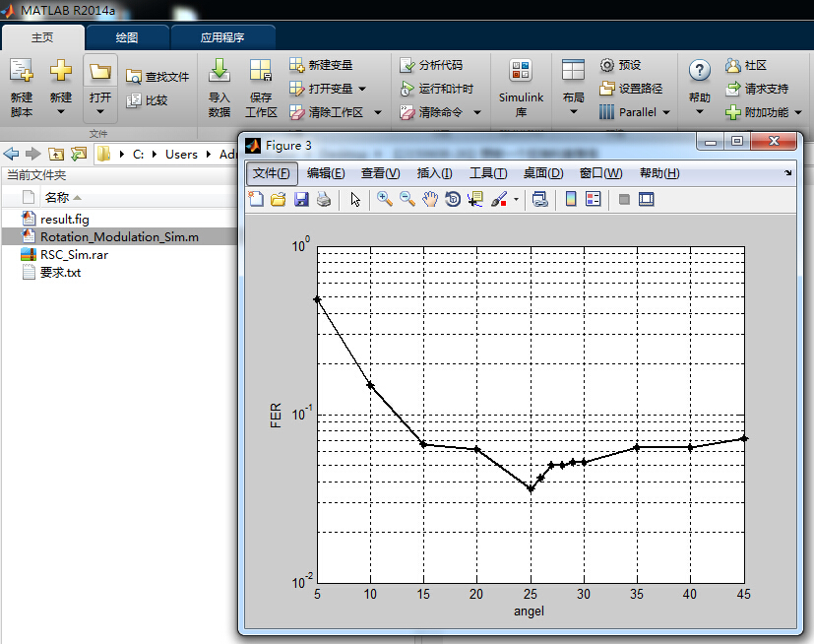Viewport: 814px width, 644px height.
Task: Import data using 导入数据
Action: tap(219, 88)
